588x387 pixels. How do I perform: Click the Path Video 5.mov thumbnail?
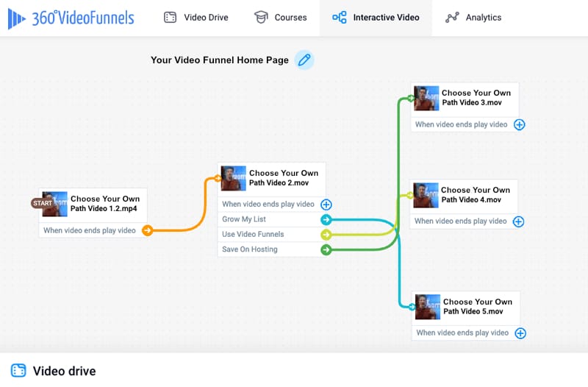pos(428,307)
